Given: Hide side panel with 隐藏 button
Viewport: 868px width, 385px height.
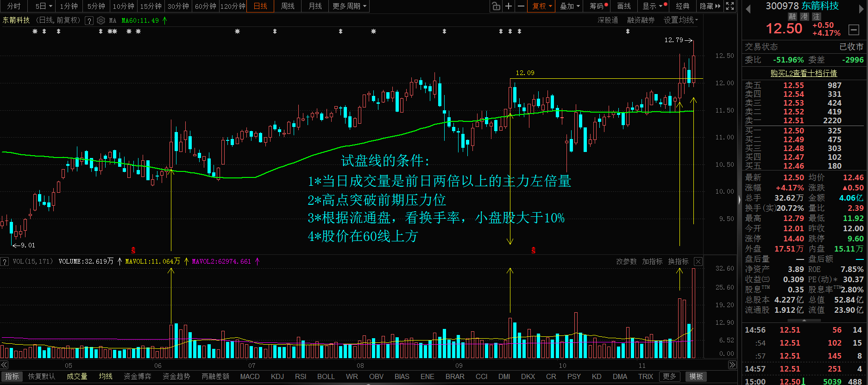Looking at the screenshot, I should pyautogui.click(x=710, y=6).
